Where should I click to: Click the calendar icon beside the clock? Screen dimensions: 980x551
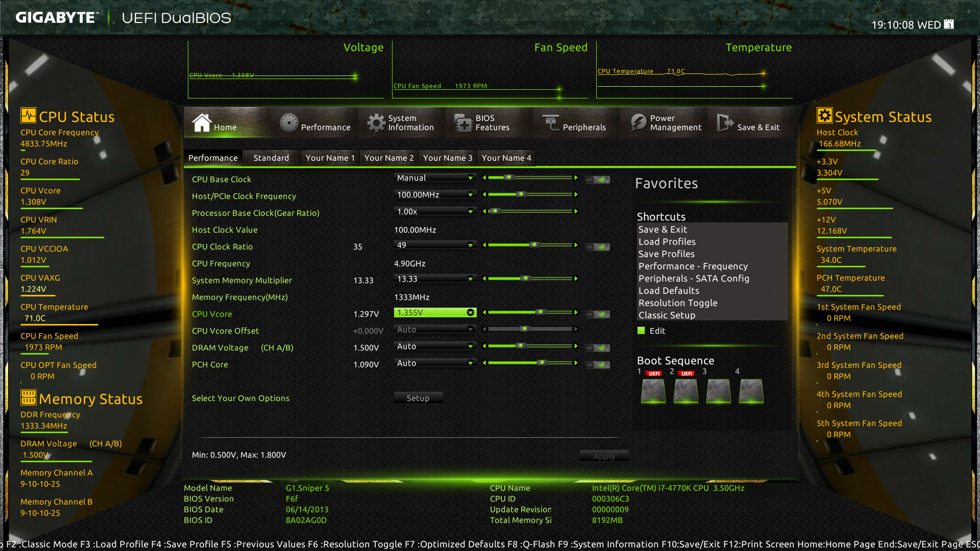point(949,24)
